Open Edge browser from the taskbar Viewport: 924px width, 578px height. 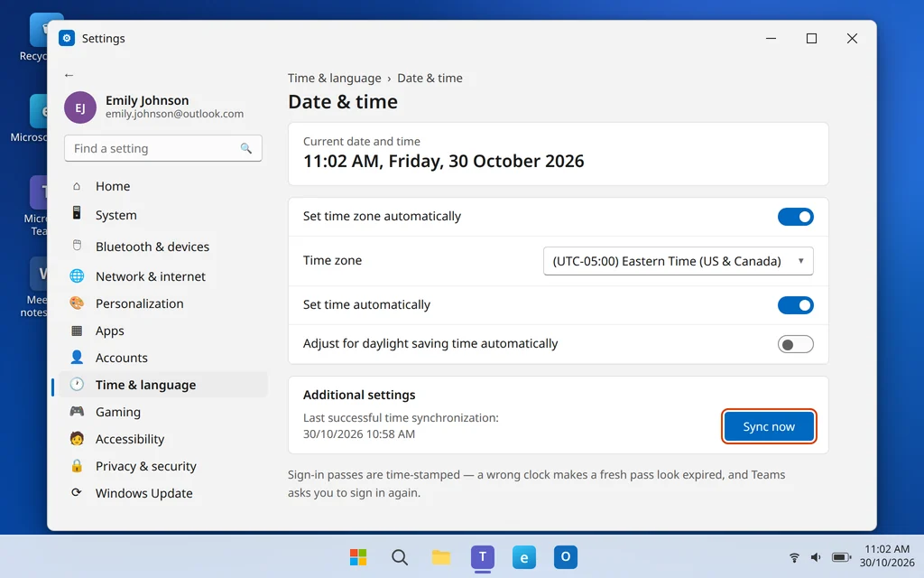524,556
